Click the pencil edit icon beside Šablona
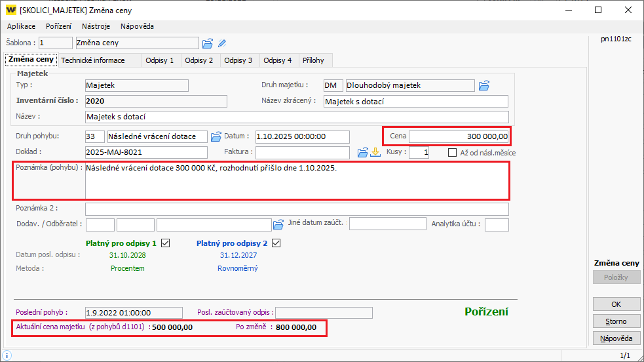Image resolution: width=644 pixels, height=362 pixels. (x=222, y=43)
